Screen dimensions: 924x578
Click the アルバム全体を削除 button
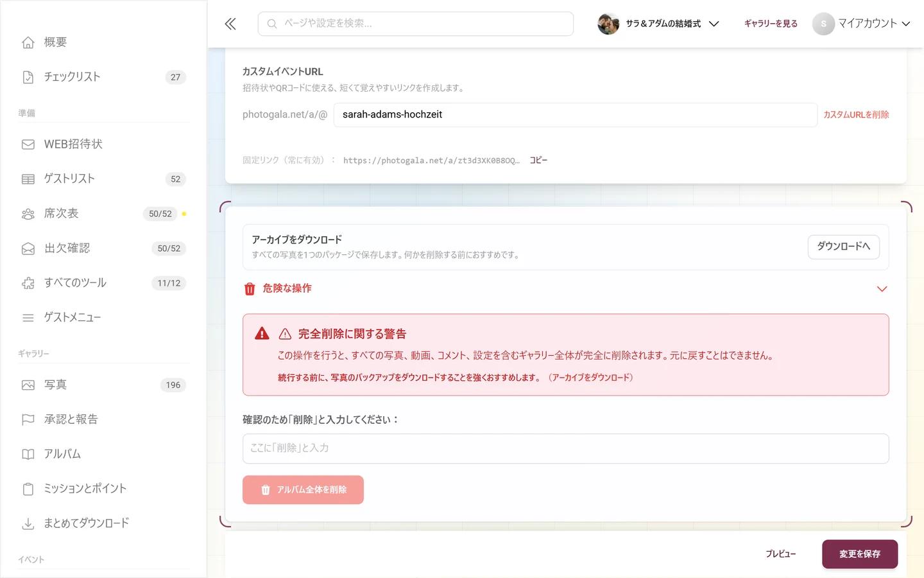coord(303,490)
